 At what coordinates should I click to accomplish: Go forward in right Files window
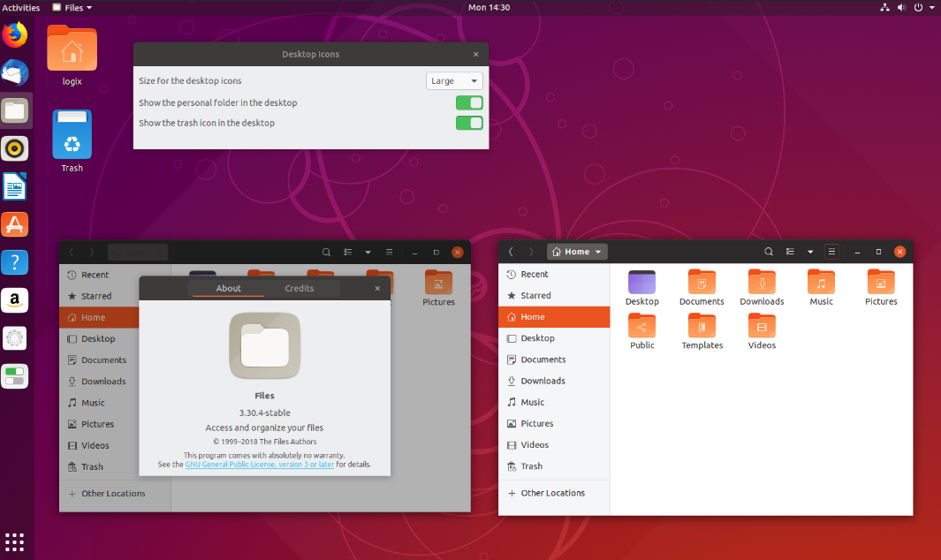pos(531,252)
